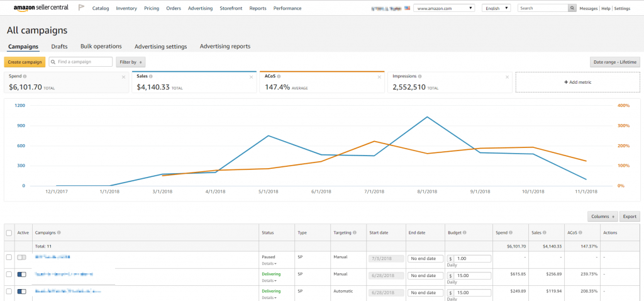The width and height of the screenshot is (644, 301).
Task: Click the Amazon Seller Central logo
Action: [x=41, y=8]
